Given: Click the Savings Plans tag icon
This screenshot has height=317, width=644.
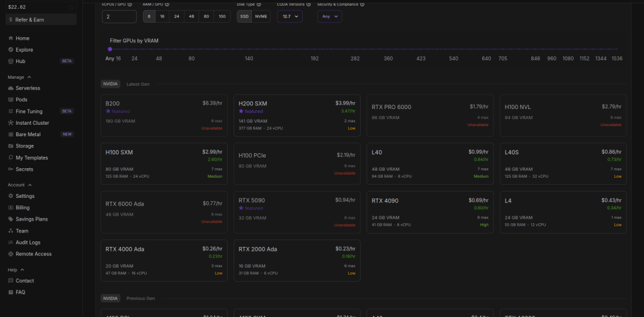Looking at the screenshot, I should (x=11, y=219).
